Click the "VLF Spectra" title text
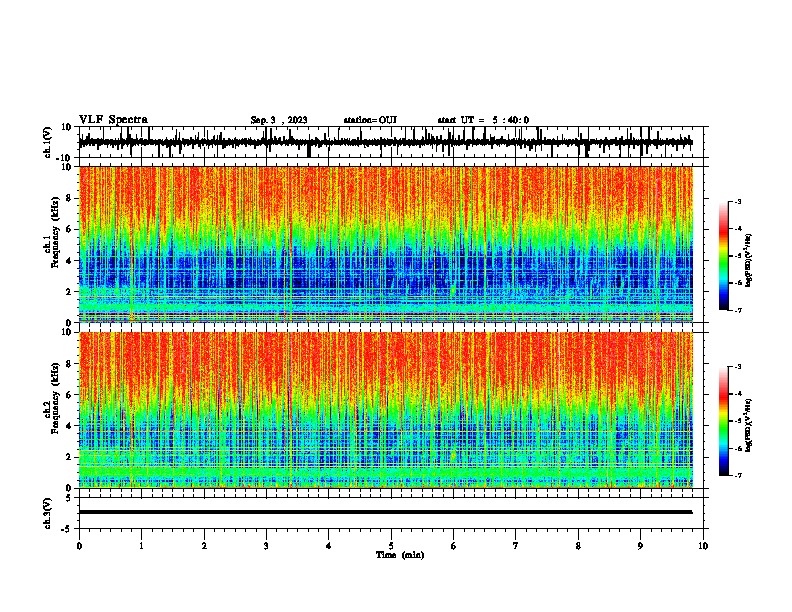 pyautogui.click(x=113, y=120)
